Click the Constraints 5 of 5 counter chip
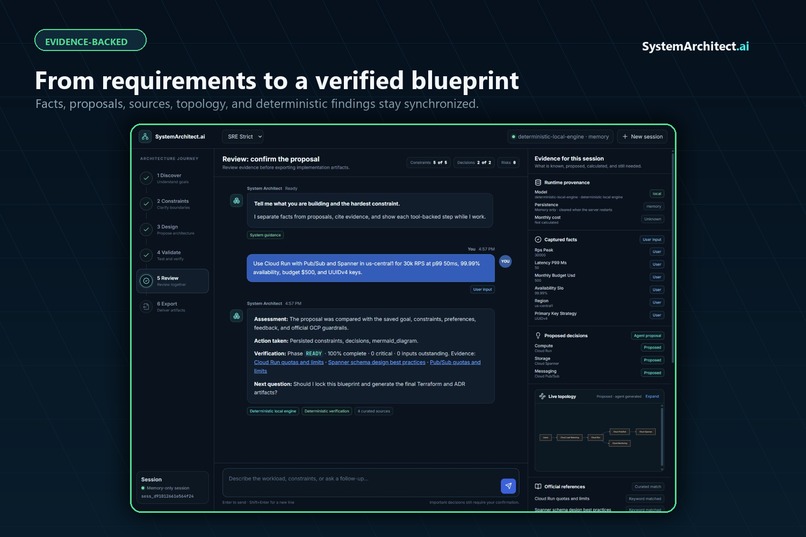This screenshot has width=806, height=537. click(x=429, y=162)
